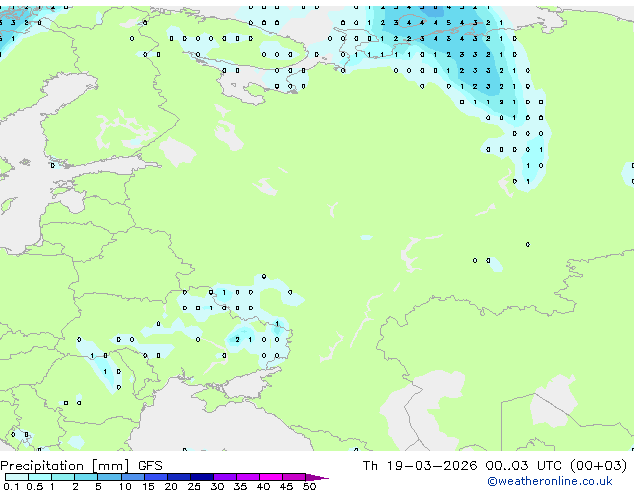The image size is (634, 490).
Task: Click the weatheronline.co.uk copyright link
Action: [549, 481]
